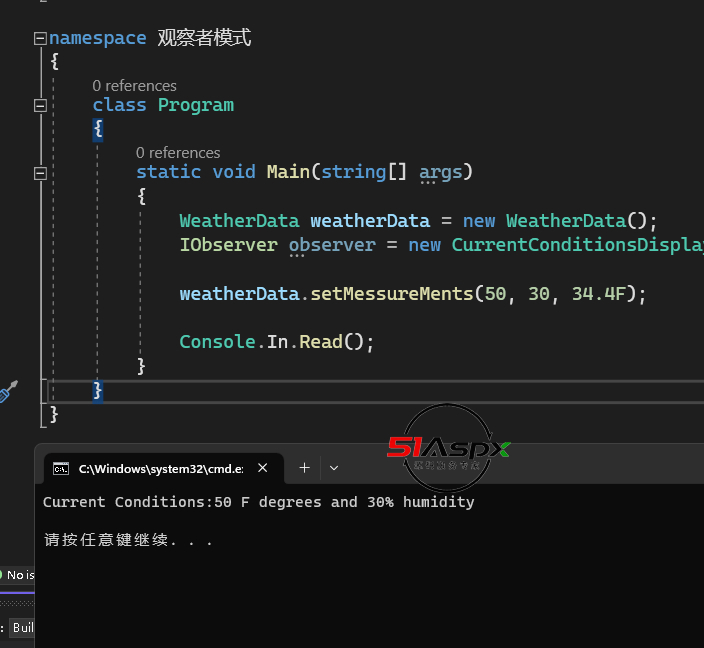Collapse the static void Main method
704x648 pixels.
point(40,172)
